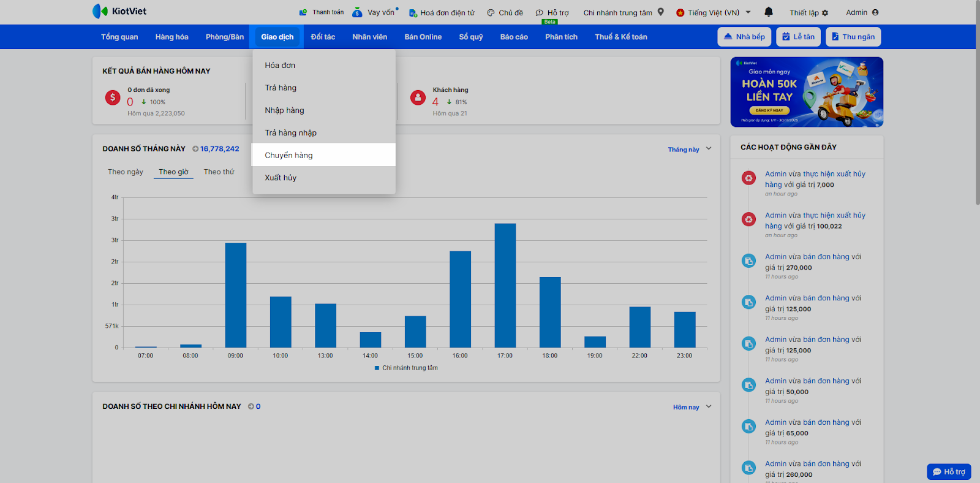The width and height of the screenshot is (980, 483).
Task: Click the KiotViet logo
Action: tap(119, 11)
